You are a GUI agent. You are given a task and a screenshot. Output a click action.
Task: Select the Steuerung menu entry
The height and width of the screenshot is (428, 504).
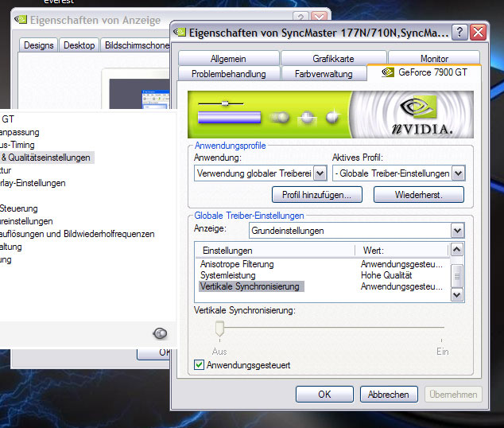click(x=18, y=208)
